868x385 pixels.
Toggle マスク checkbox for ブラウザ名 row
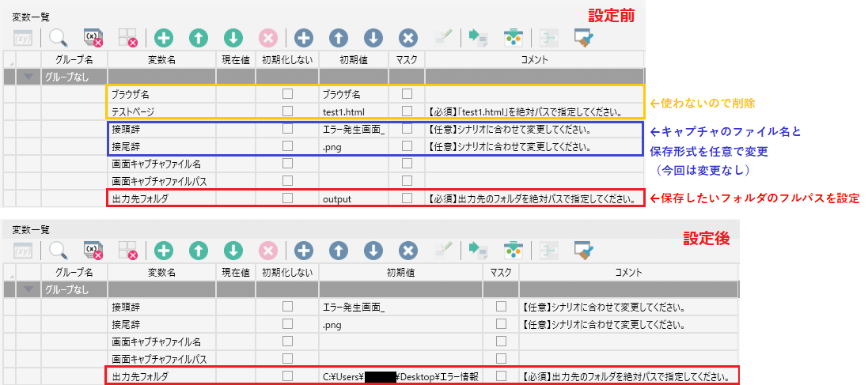[407, 93]
